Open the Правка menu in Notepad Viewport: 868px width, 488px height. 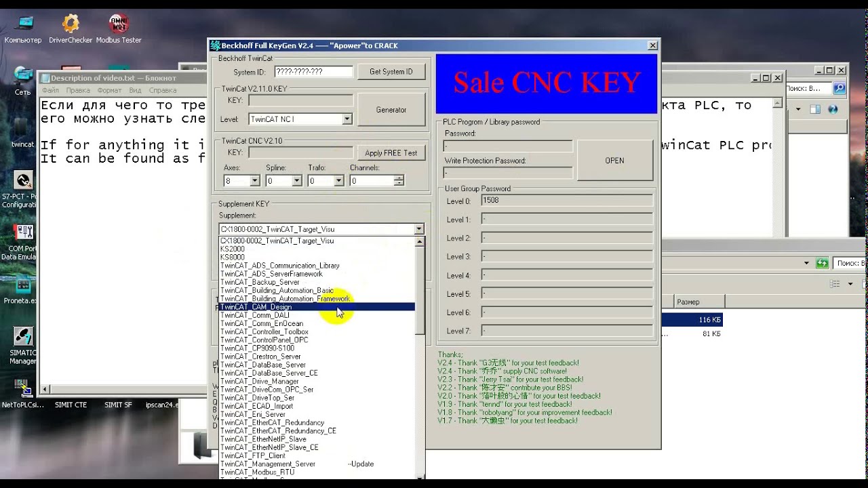pos(78,90)
